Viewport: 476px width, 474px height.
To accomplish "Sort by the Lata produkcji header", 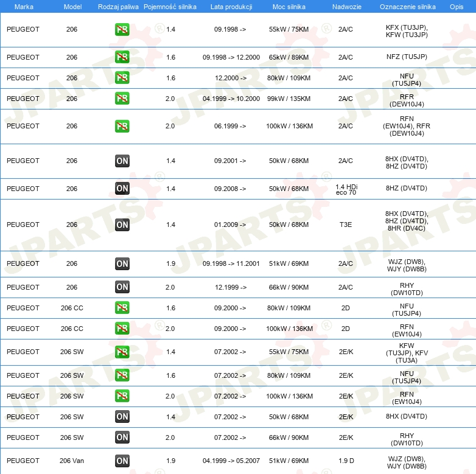I will pos(230,6).
